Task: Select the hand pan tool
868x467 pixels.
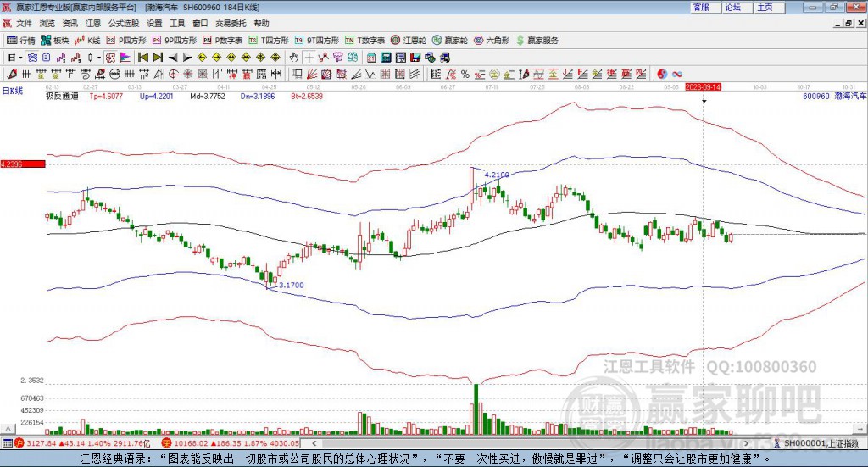Action: pyautogui.click(x=294, y=58)
